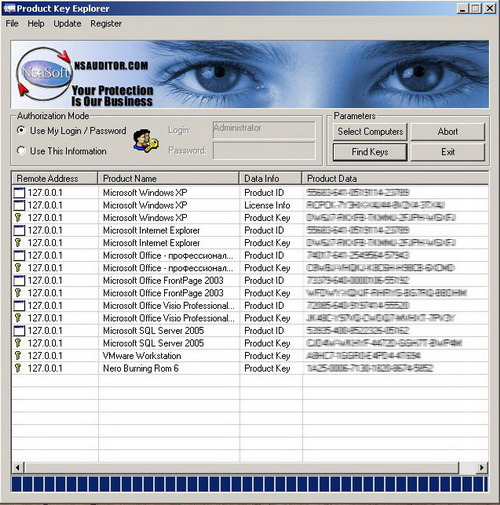
Task: Click the Nero Burning Rom Product Key data
Action: [370, 368]
